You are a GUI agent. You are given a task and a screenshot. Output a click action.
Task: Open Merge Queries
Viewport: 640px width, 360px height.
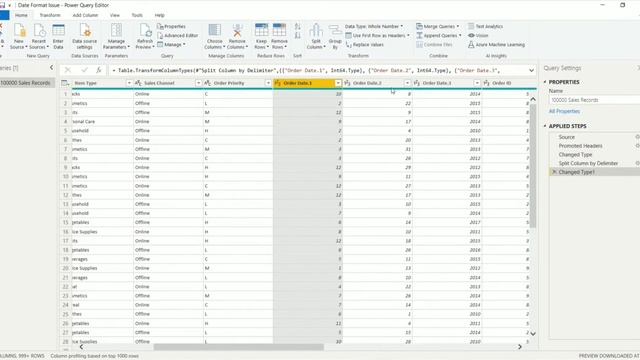(x=438, y=26)
